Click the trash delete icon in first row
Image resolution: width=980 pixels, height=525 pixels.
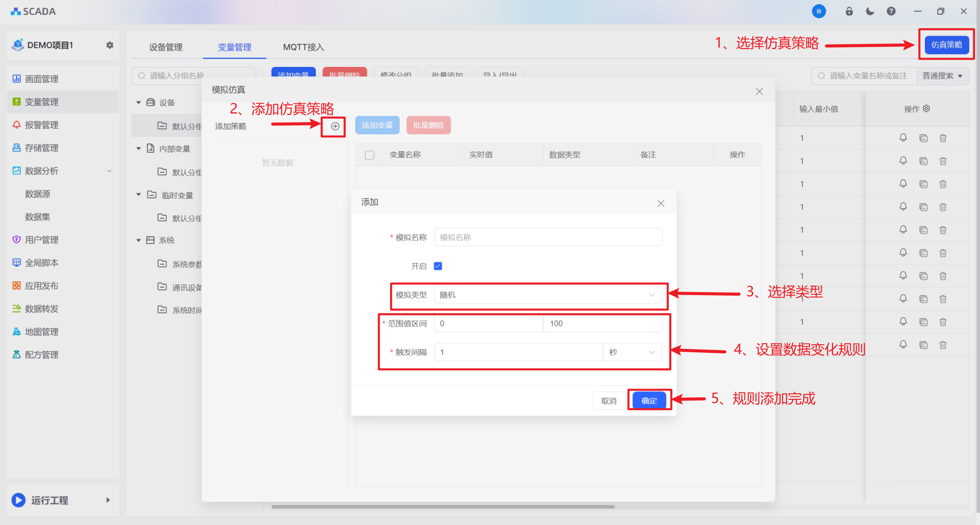(943, 138)
